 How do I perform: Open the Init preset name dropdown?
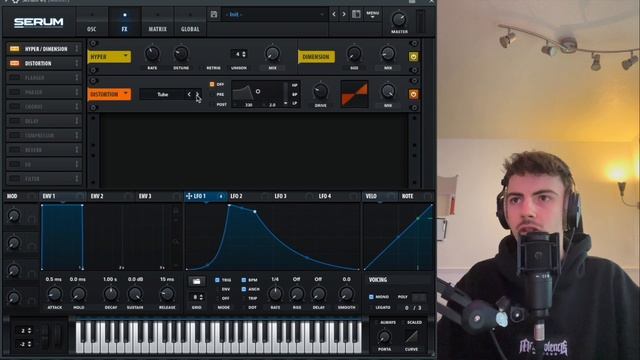pyautogui.click(x=275, y=14)
